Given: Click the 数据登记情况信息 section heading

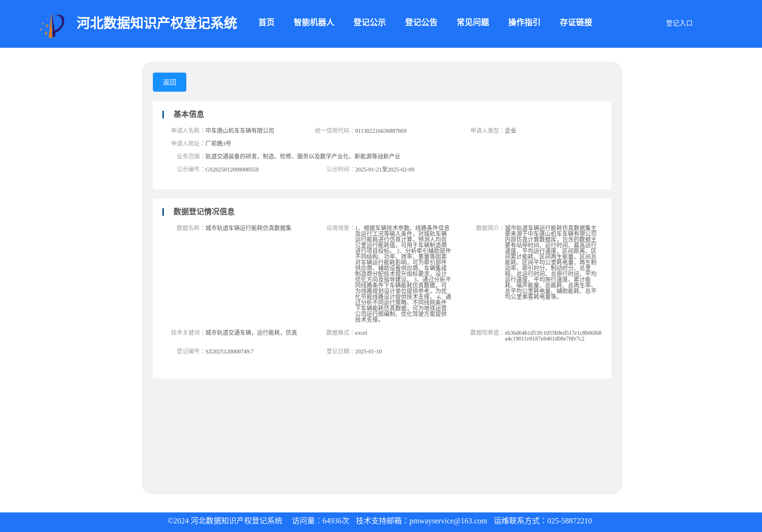Looking at the screenshot, I should (204, 212).
